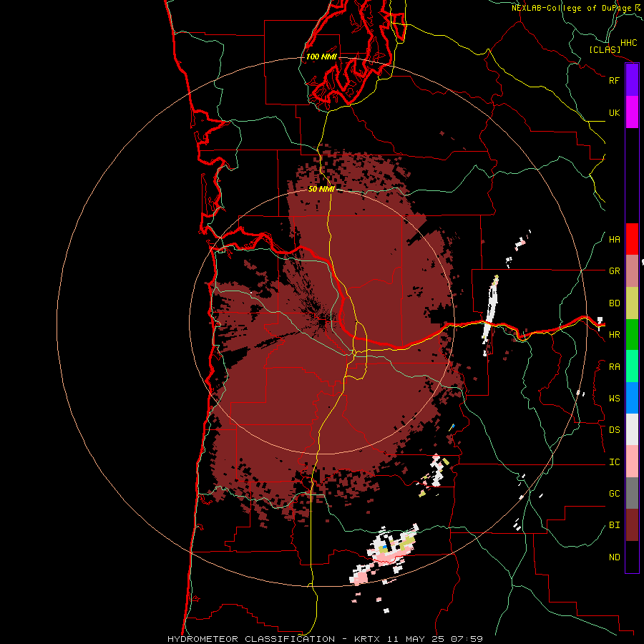Click the HA legend label
The height and width of the screenshot is (644, 644).
pos(615,240)
